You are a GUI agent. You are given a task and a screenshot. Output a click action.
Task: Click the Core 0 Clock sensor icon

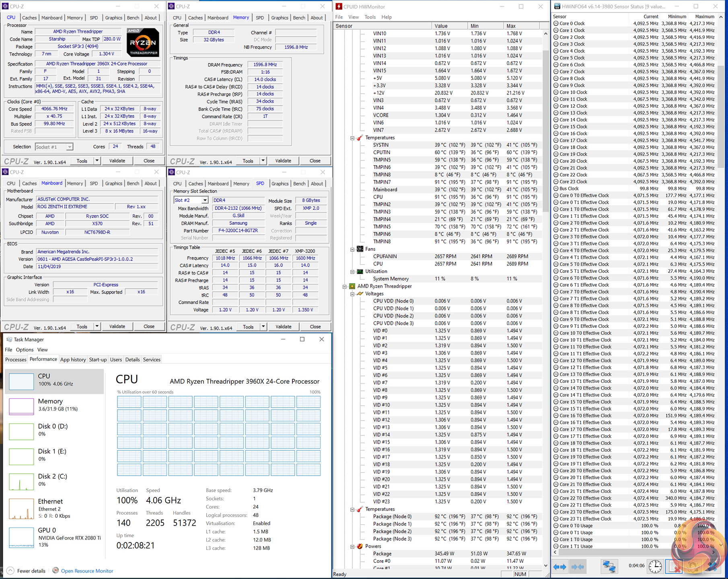click(x=556, y=24)
